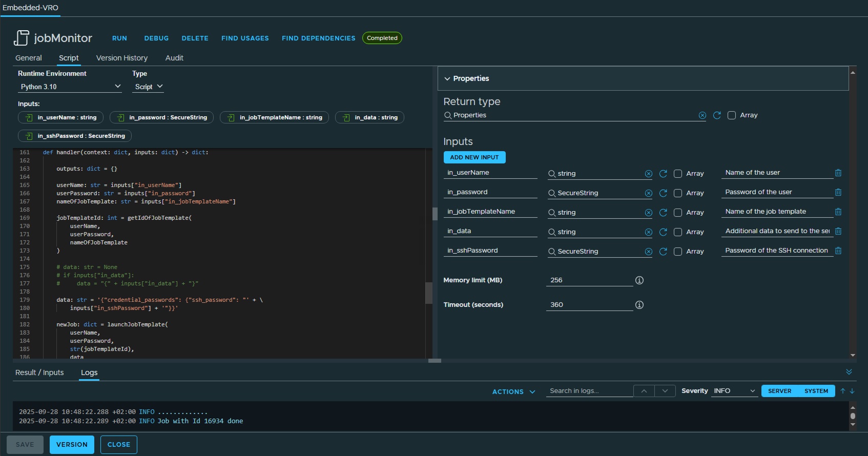
Task: Open the Severity INFO dropdown
Action: [734, 391]
